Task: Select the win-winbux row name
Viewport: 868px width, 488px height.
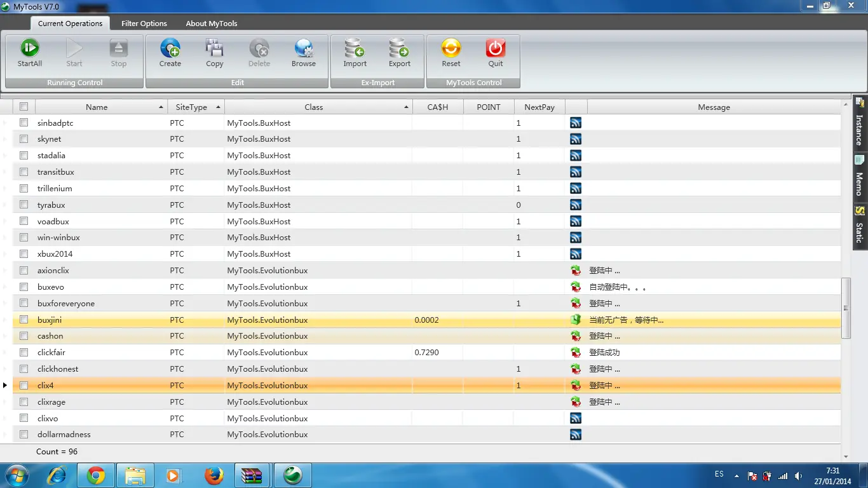Action: [x=58, y=237]
